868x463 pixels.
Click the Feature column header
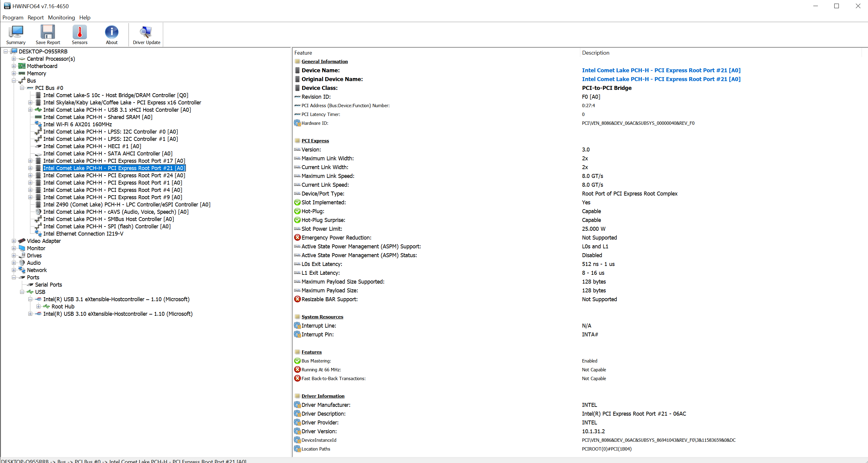[303, 53]
